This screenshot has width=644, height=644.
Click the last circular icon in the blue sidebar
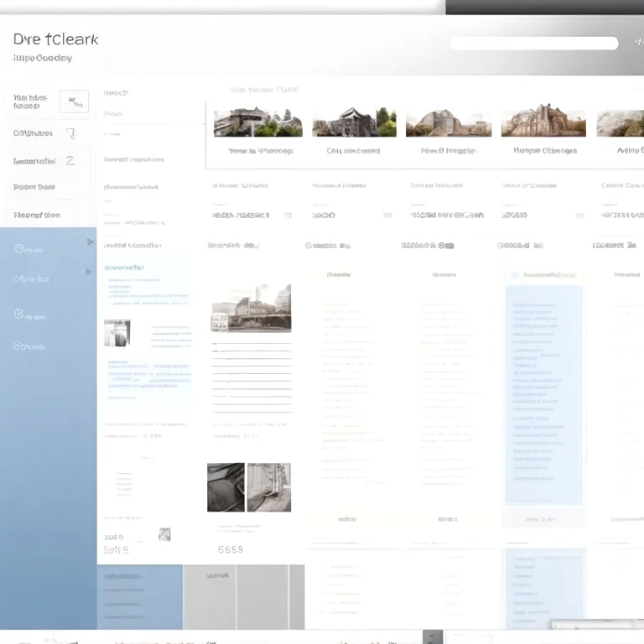[18, 345]
